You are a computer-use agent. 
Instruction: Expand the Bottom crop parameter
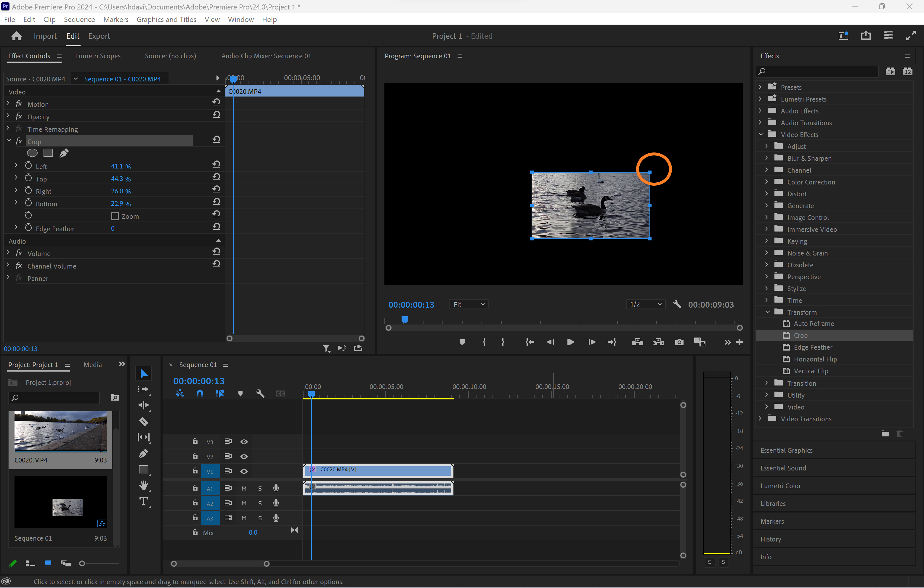pos(16,202)
